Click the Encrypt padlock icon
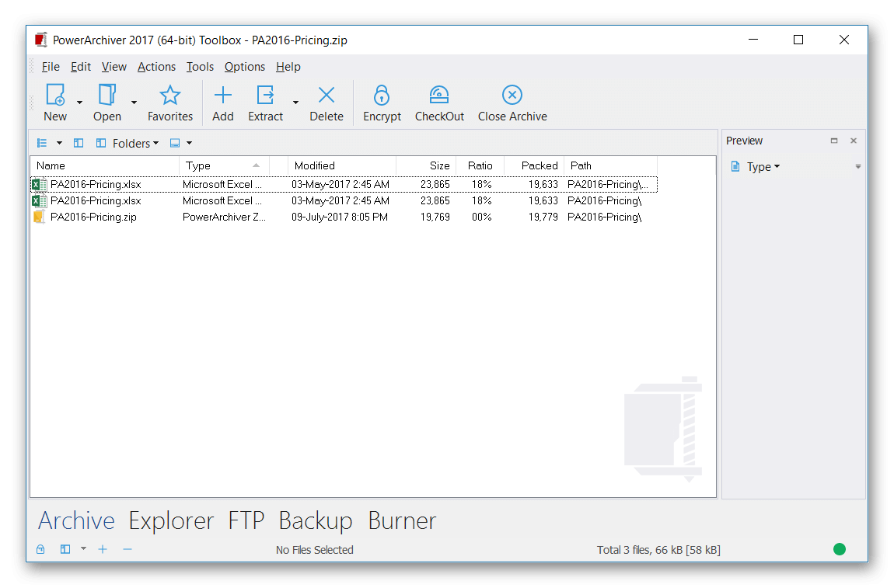Viewport: 894px width, 588px height. [382, 96]
